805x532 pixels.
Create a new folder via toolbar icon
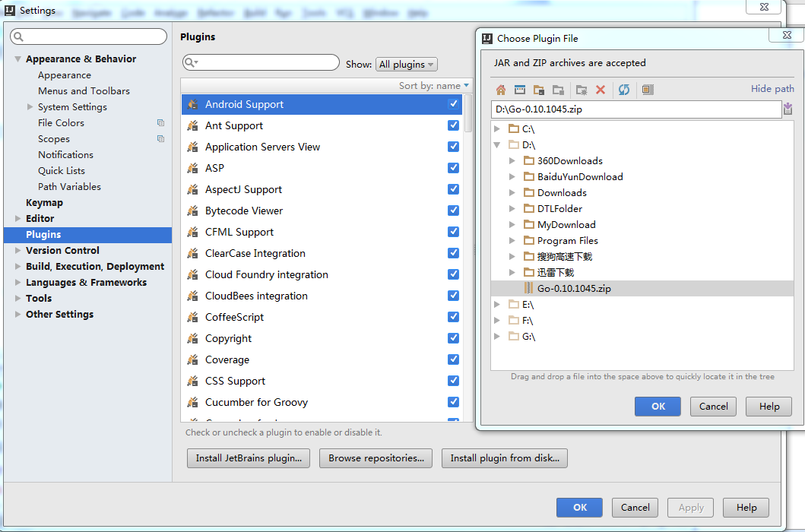click(582, 90)
